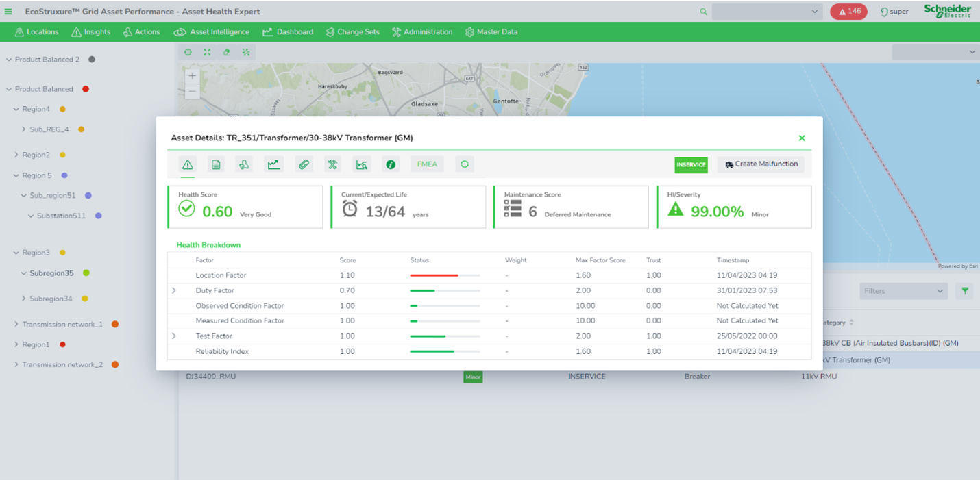This screenshot has width=980, height=480.
Task: Expand the Test Factor row
Action: coord(174,336)
